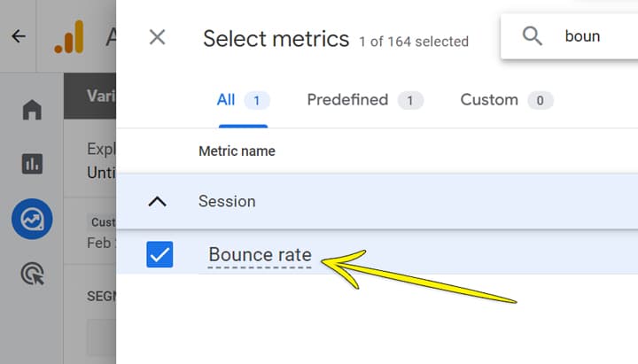Select the Explore sidebar icon
Screen dimensions: 638x364
(x=32, y=219)
